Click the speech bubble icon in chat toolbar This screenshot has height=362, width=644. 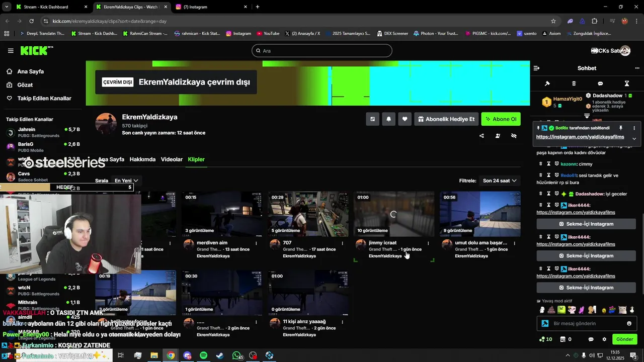point(600,83)
